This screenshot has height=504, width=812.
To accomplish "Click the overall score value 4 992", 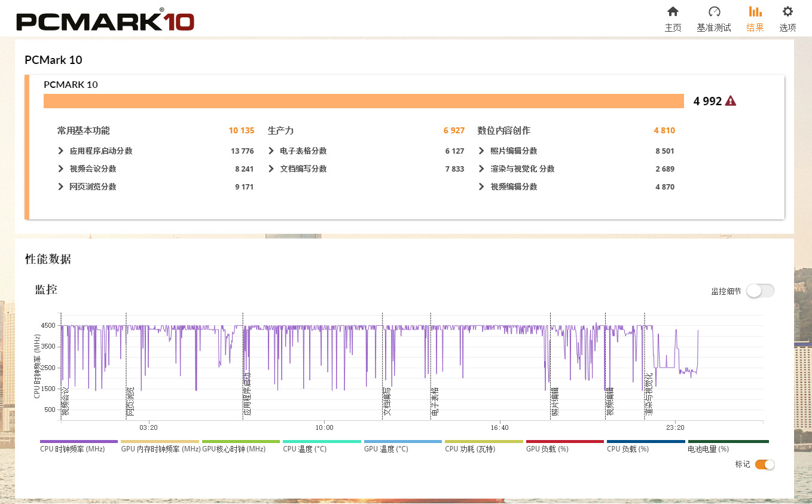I will coord(708,101).
